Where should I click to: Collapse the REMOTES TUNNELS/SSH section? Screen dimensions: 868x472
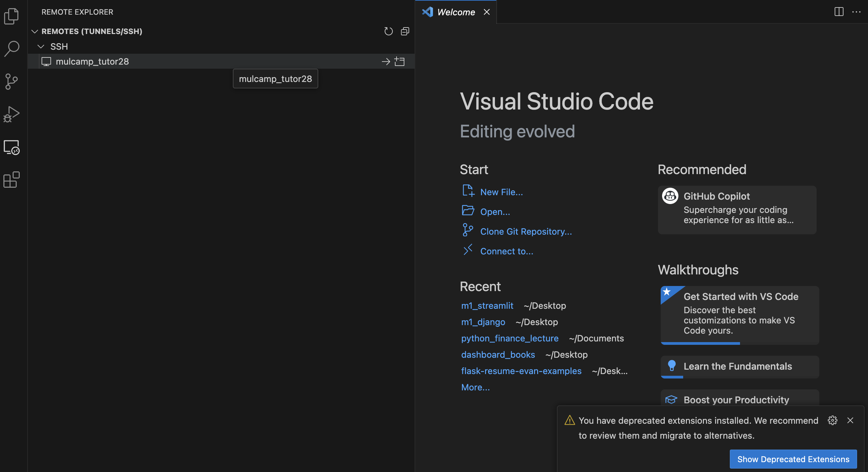coord(34,30)
